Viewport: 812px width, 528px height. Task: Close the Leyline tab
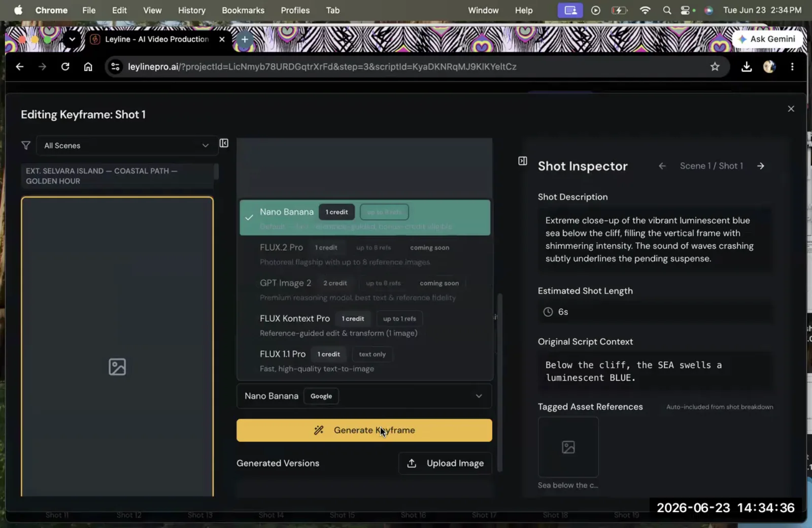222,39
